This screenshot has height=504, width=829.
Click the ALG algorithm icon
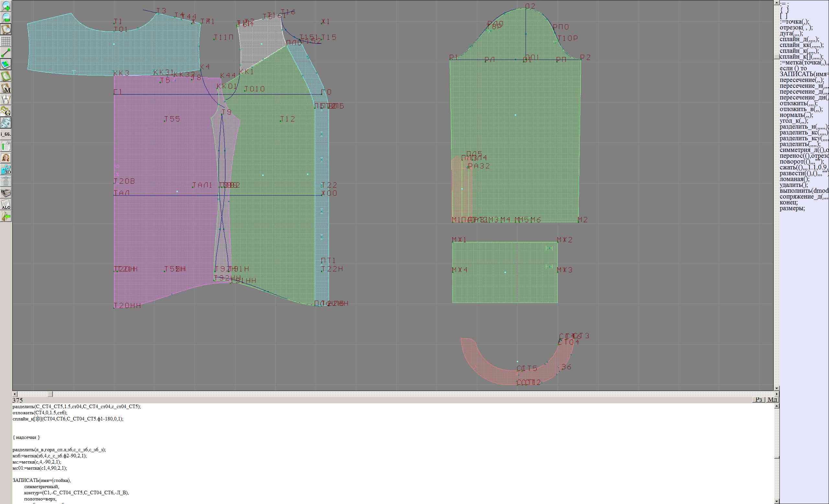6,205
